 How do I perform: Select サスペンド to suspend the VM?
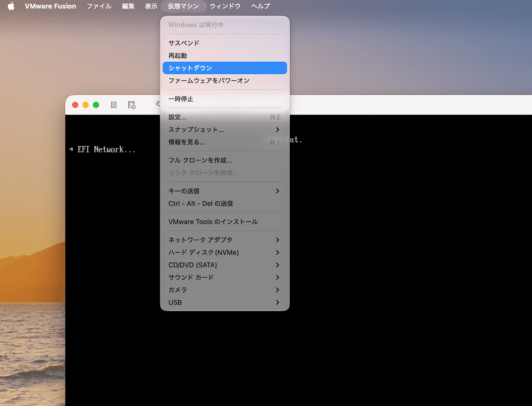click(x=225, y=43)
